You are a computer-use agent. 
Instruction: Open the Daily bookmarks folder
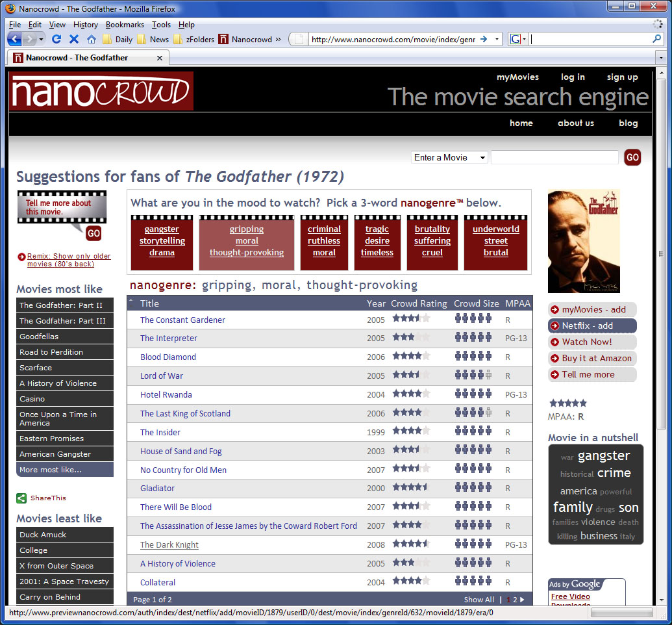pos(118,40)
